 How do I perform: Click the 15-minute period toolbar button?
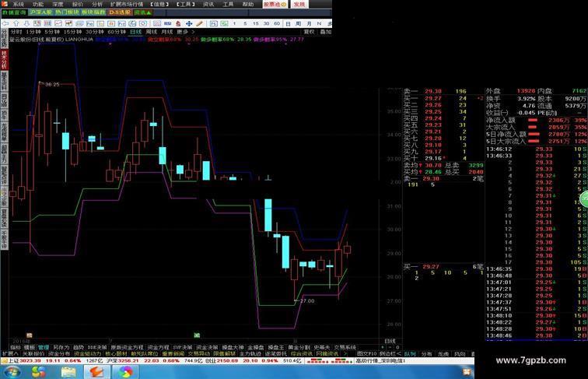point(256,23)
